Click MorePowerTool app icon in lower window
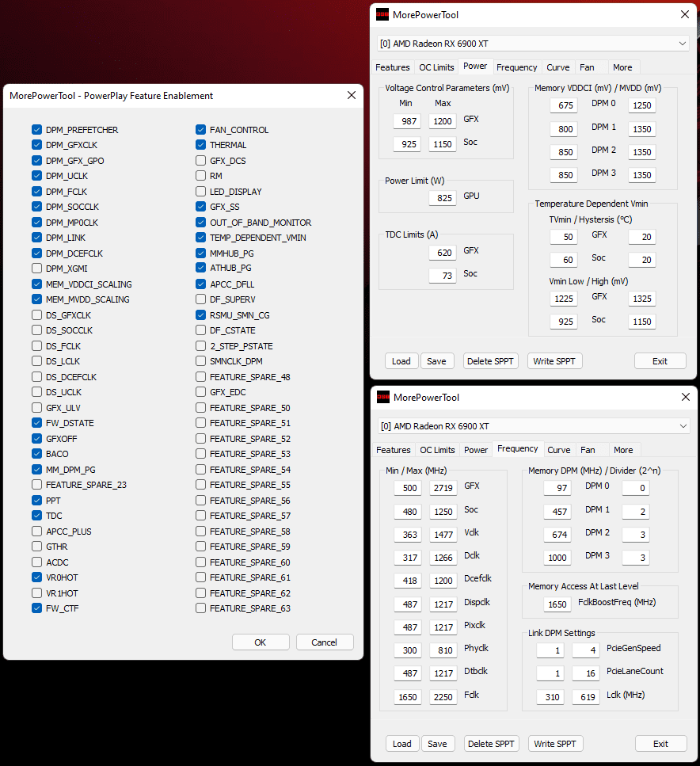Image resolution: width=700 pixels, height=766 pixels. coord(383,397)
